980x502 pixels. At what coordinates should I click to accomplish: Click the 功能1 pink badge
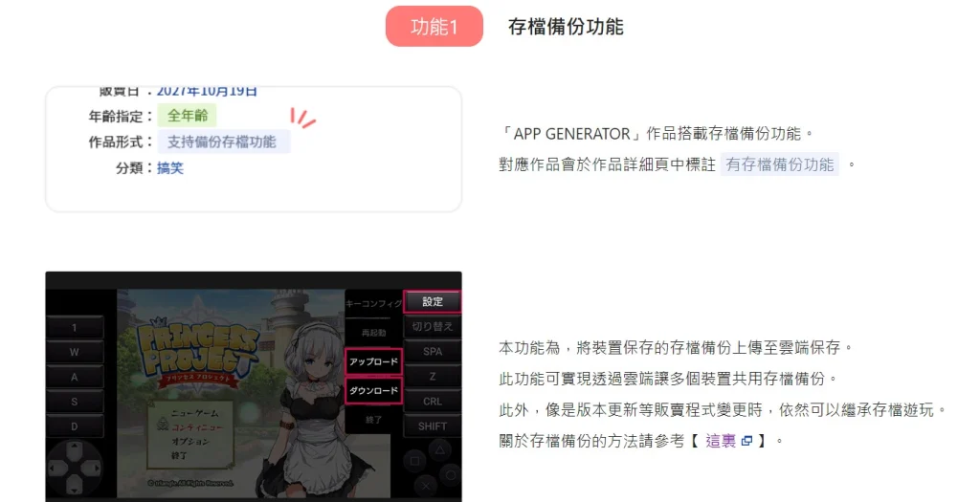pyautogui.click(x=434, y=26)
